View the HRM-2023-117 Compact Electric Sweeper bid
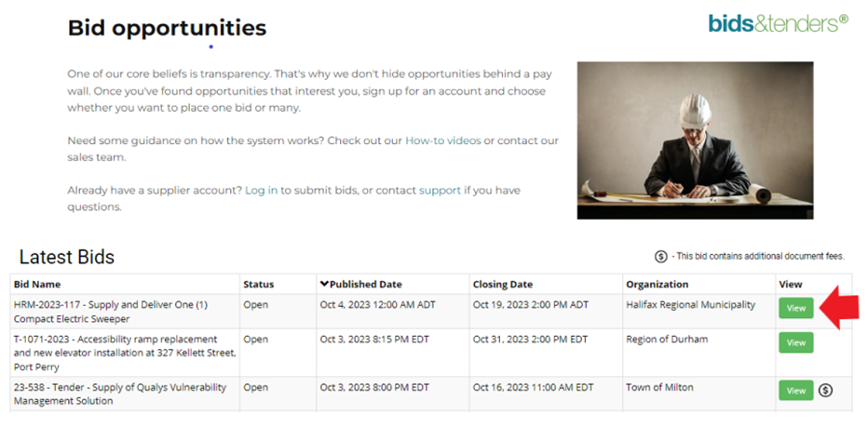 (x=796, y=308)
